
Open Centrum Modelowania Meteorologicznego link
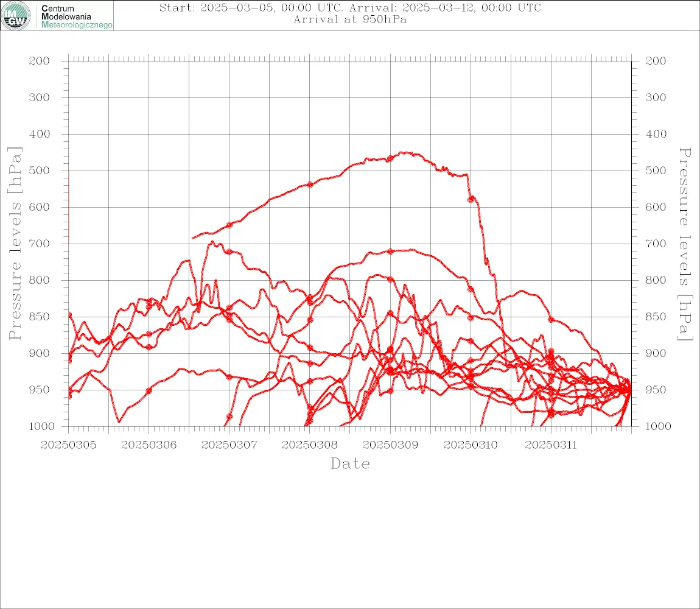coord(76,16)
